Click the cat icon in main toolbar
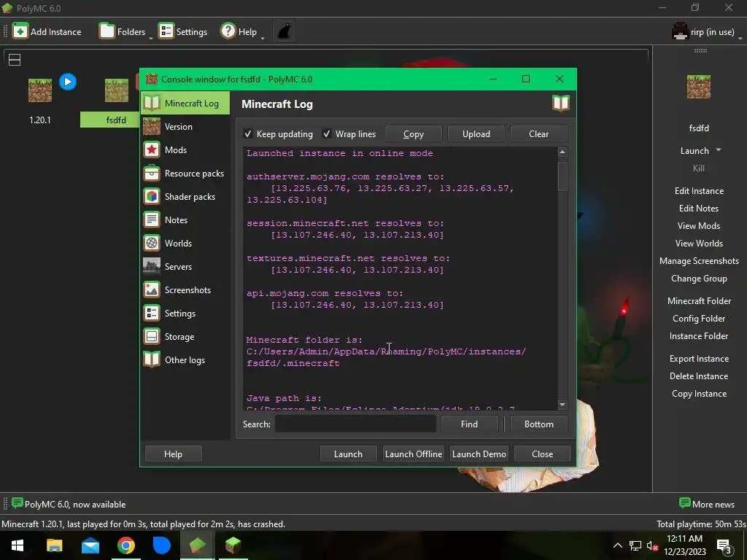Screen dimensions: 747x560 (x=285, y=31)
